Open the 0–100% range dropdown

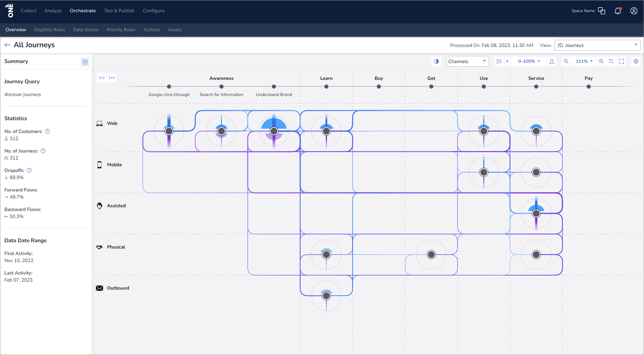(x=529, y=61)
